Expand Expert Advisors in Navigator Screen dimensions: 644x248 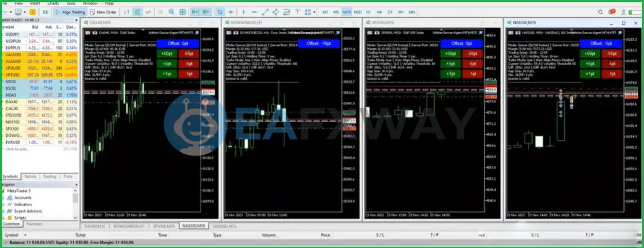pos(4,211)
